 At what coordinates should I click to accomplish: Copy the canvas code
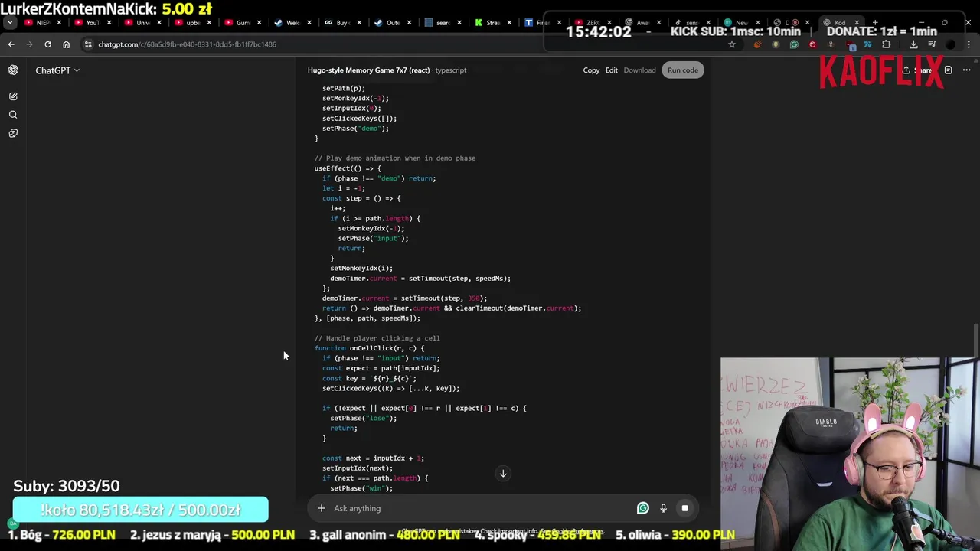pyautogui.click(x=591, y=70)
